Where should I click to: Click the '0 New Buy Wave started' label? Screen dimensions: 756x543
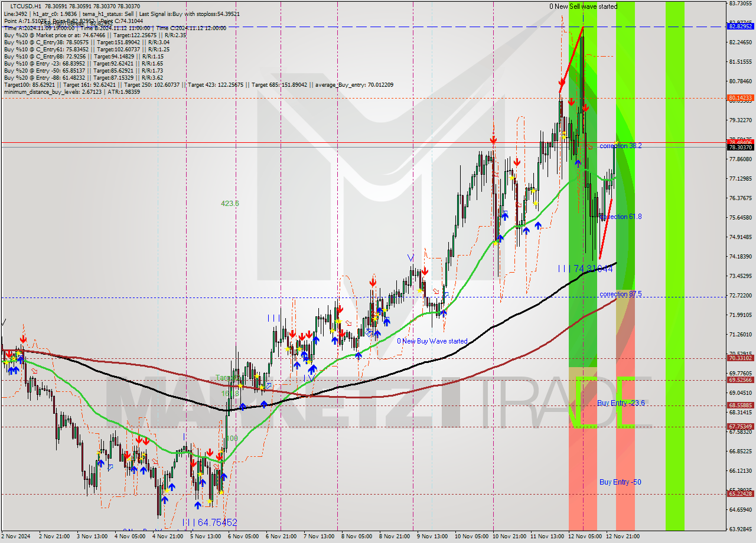[x=432, y=341]
